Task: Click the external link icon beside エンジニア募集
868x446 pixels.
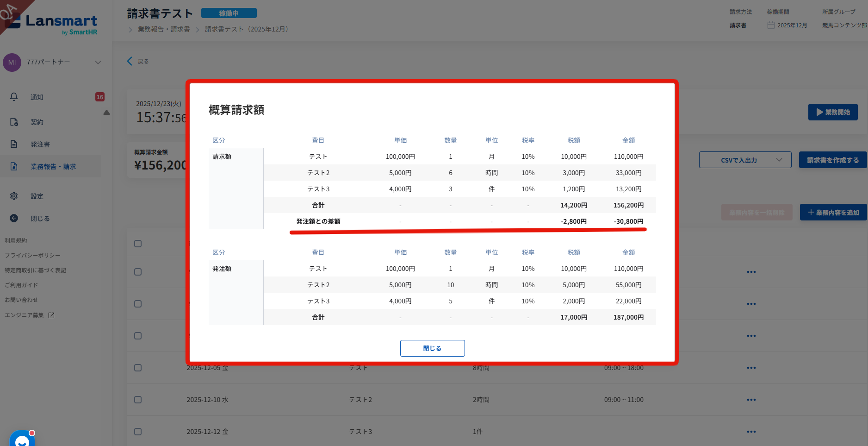Action: tap(51, 315)
